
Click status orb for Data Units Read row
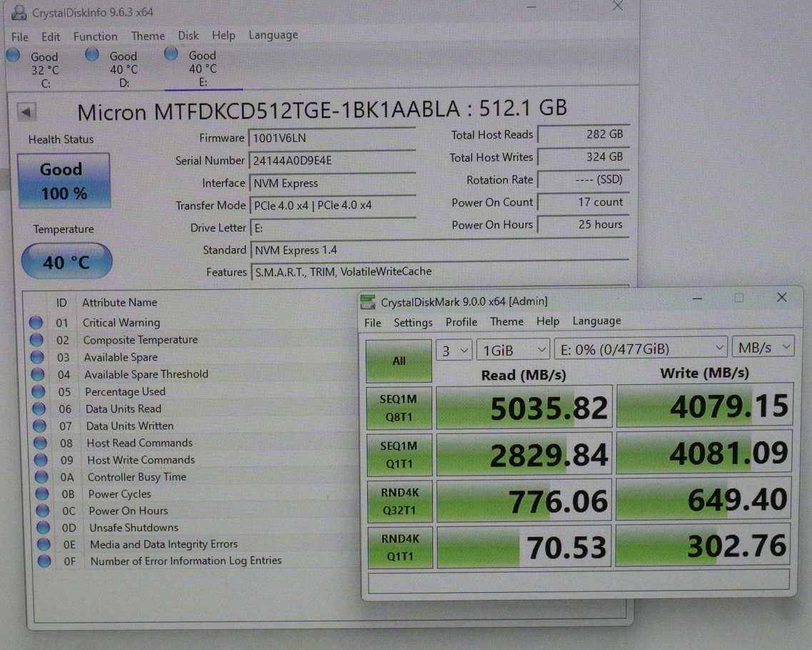click(x=39, y=409)
